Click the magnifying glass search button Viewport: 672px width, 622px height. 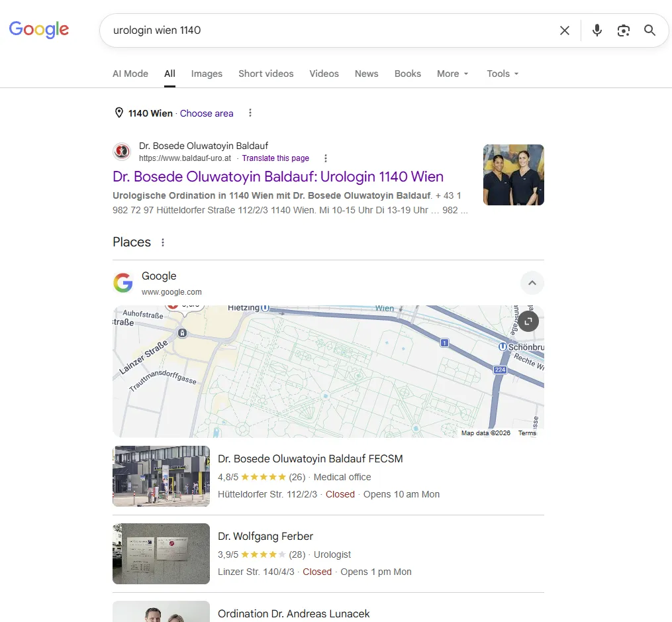(649, 30)
